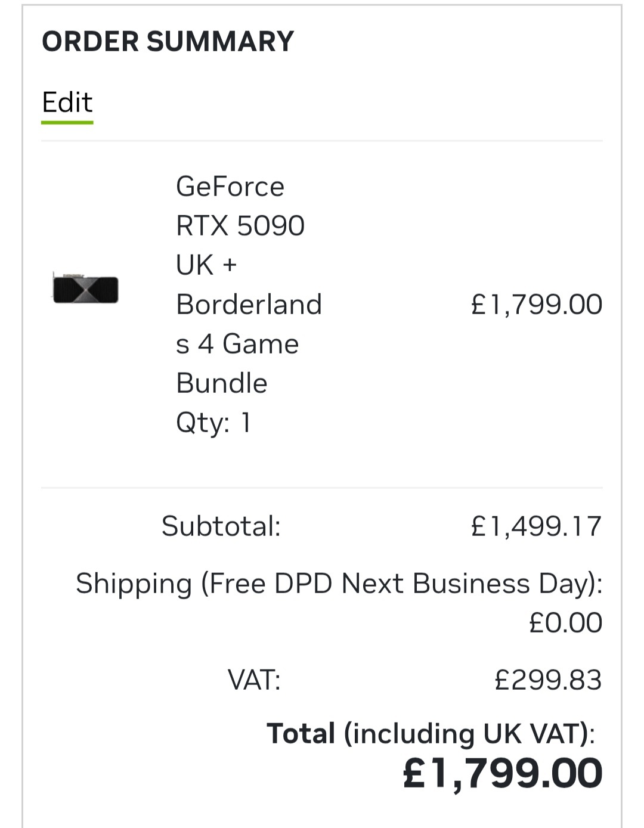Screen dimensions: 644x828
Task: Click the 'Bundle' word in product title
Action: [x=222, y=383]
